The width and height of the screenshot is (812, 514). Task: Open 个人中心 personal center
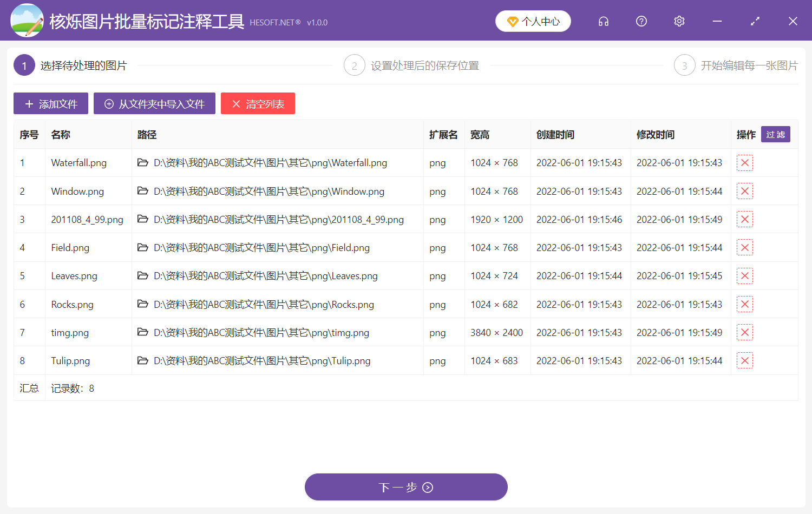tap(533, 21)
